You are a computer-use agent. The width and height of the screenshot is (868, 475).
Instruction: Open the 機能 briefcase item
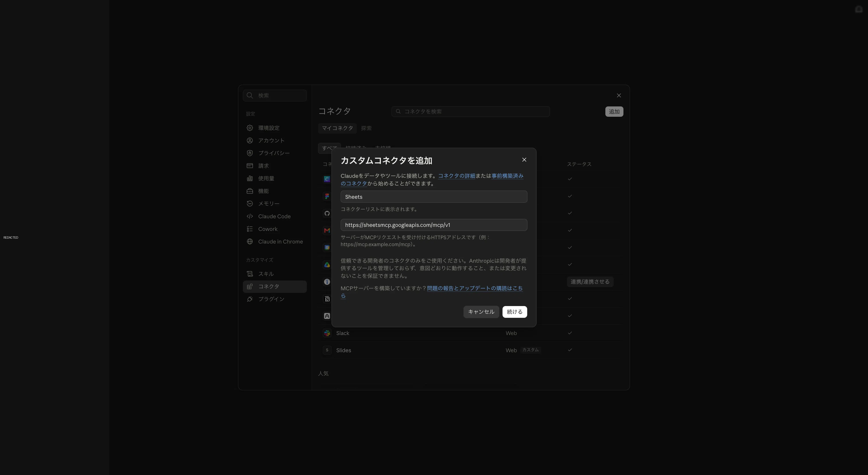coord(275,191)
